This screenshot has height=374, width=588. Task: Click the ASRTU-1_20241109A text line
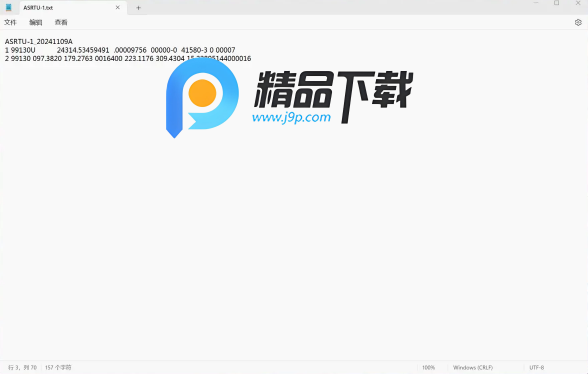(39, 41)
